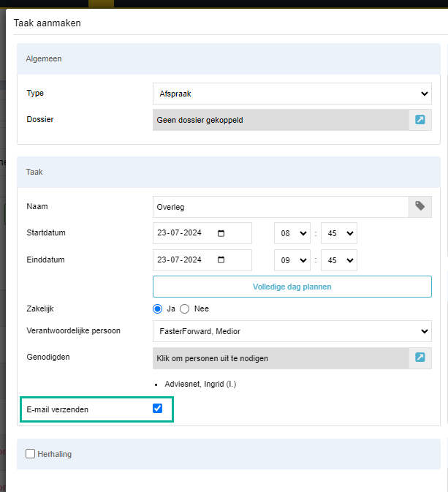Click the Volledige dag plannen button
This screenshot has width=448, height=492.
pos(292,287)
